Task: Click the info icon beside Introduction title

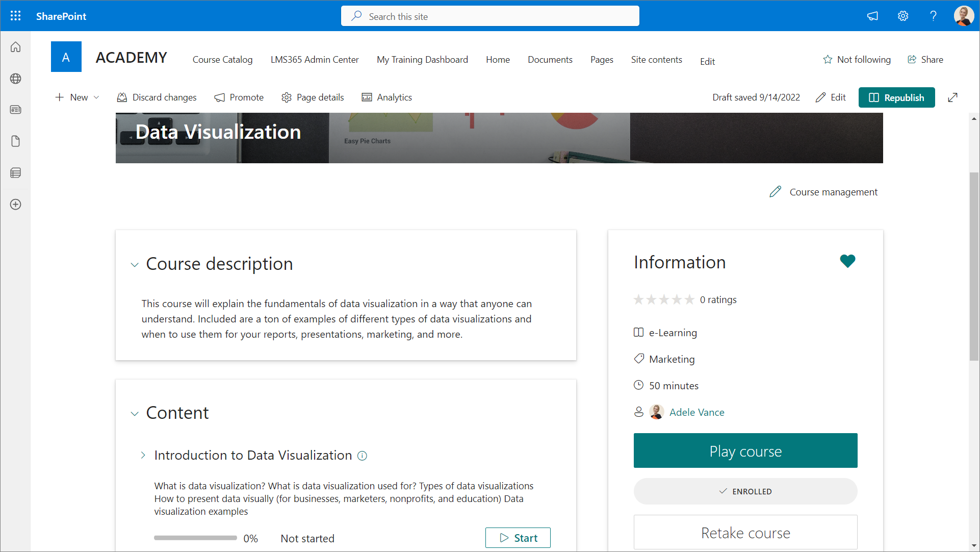Action: [362, 456]
